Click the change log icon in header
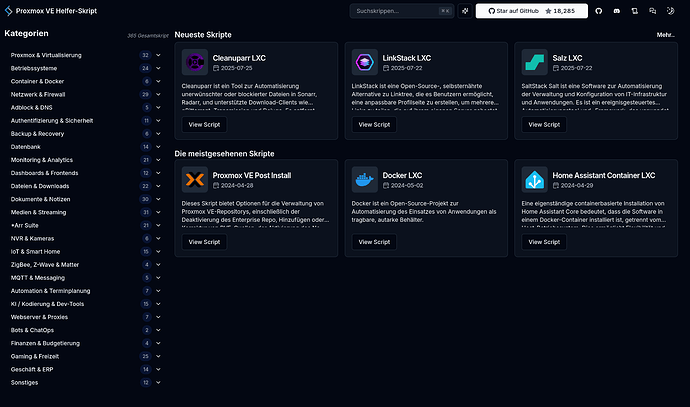This screenshot has height=407, width=690. [x=635, y=11]
